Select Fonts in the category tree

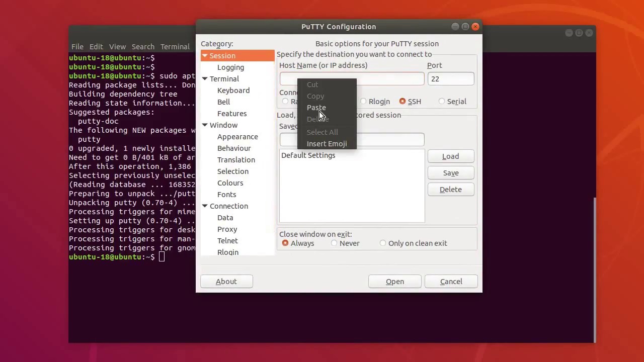coord(226,195)
